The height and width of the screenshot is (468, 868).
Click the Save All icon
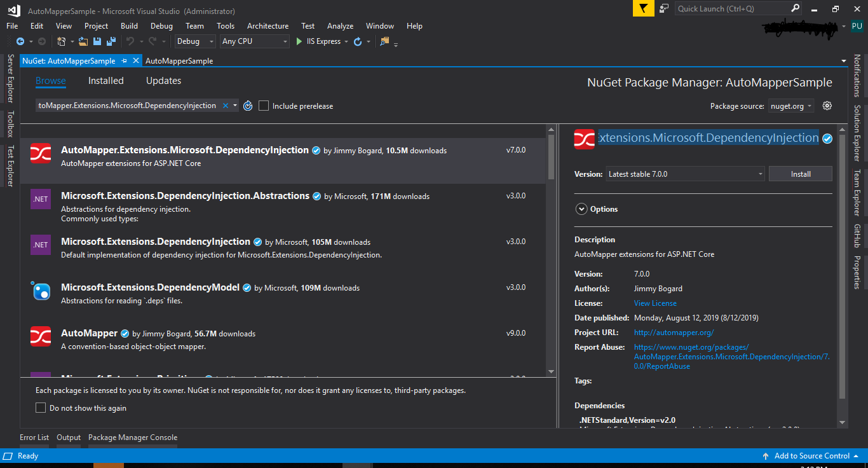[x=111, y=41]
